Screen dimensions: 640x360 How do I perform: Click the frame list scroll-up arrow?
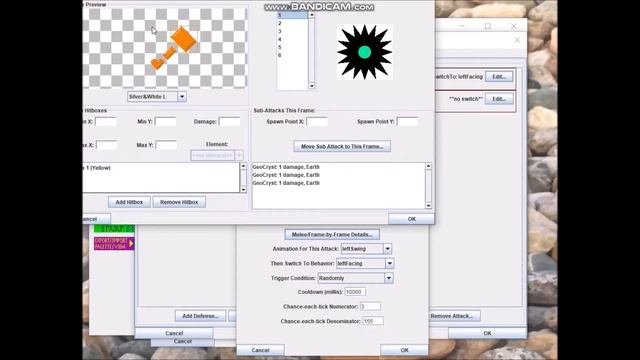pyautogui.click(x=311, y=15)
